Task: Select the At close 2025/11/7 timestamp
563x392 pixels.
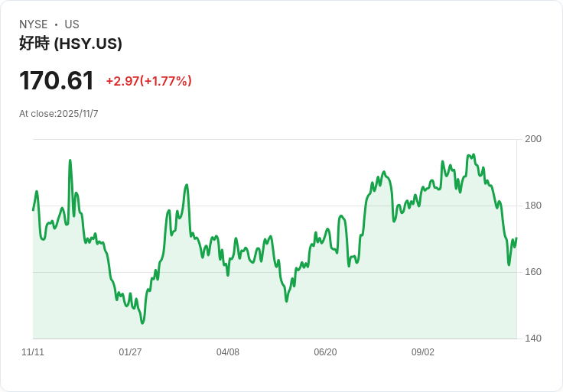Action: pyautogui.click(x=59, y=114)
